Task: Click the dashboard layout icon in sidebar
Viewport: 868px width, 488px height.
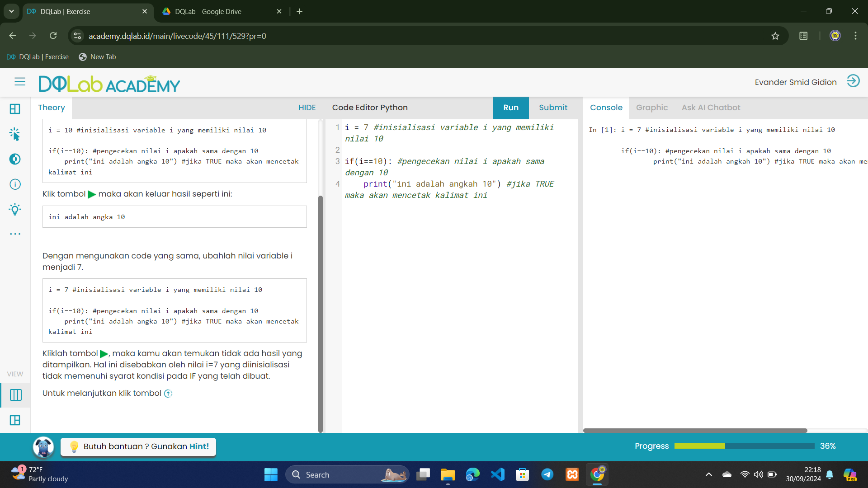Action: [15, 109]
